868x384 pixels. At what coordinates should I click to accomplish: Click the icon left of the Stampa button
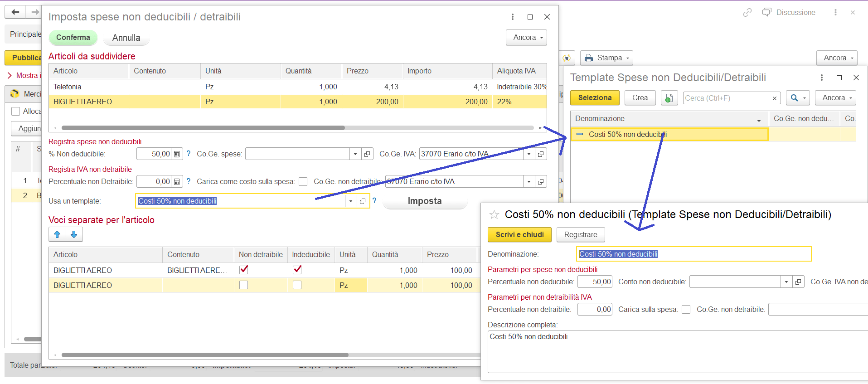point(567,58)
